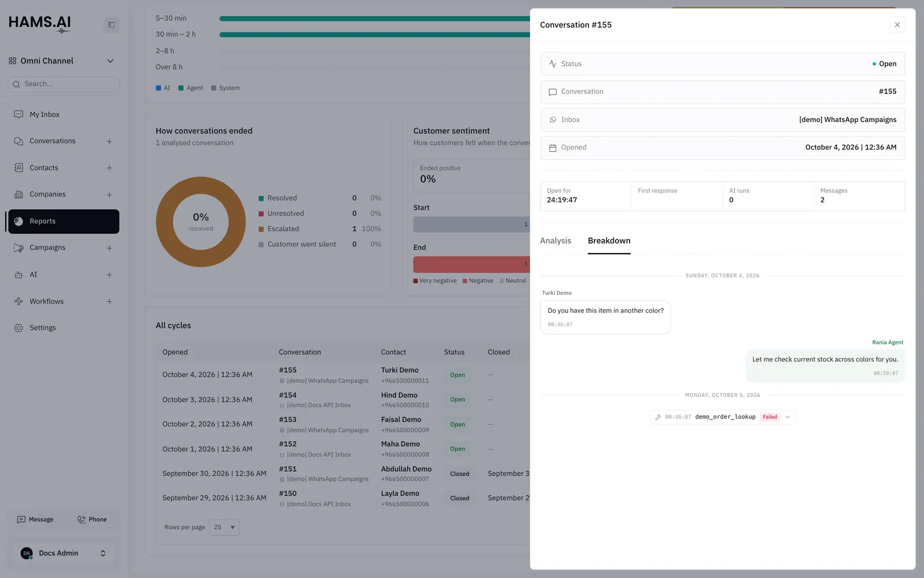
Task: Click the red End sentiment bar
Action: [x=471, y=264]
